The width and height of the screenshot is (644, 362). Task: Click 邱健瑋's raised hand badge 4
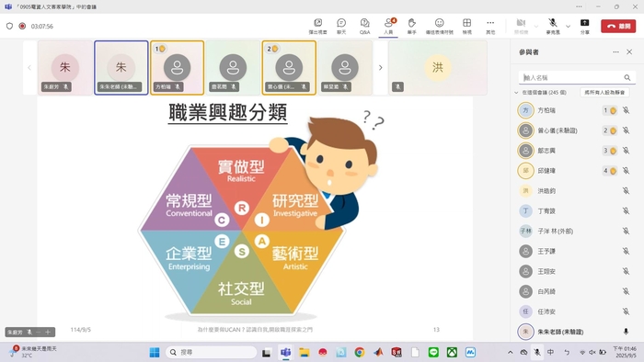[609, 171]
